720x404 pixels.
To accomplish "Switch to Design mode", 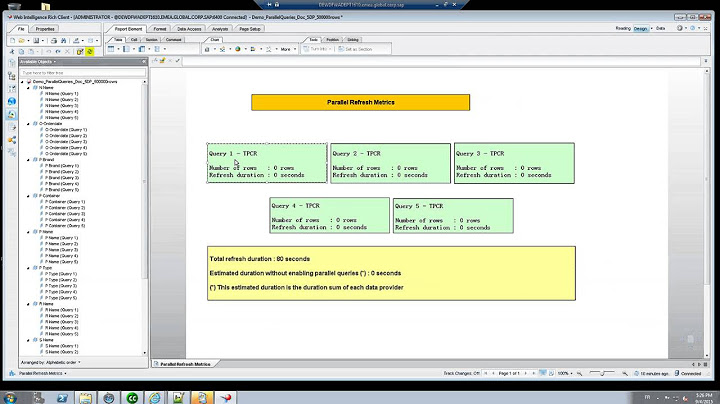I will pos(640,28).
